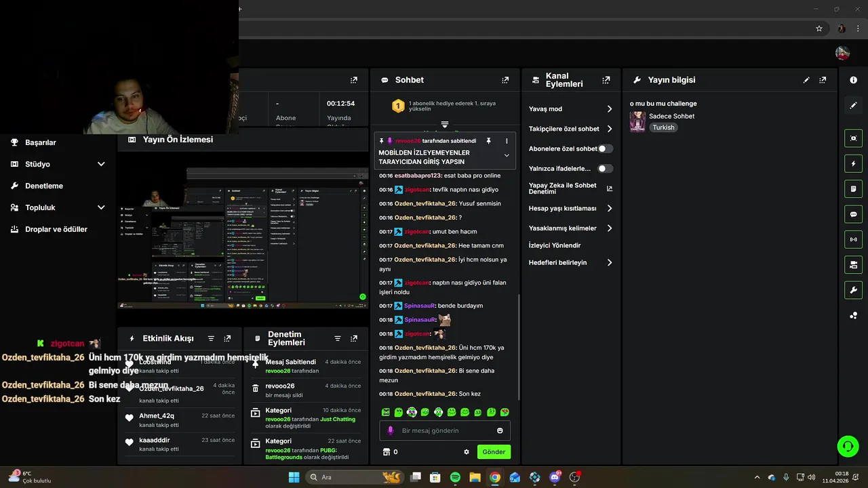
Task: Insert the last green emote with roses
Action: (x=505, y=412)
